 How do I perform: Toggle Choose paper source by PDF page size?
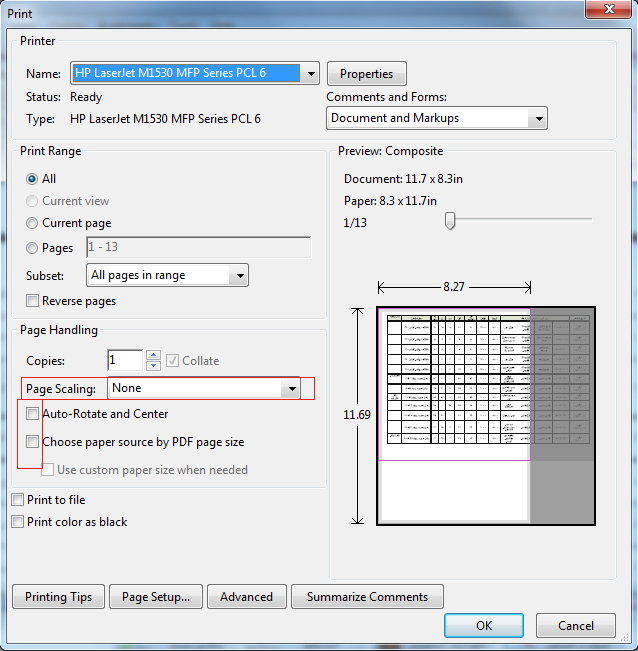pyautogui.click(x=34, y=442)
